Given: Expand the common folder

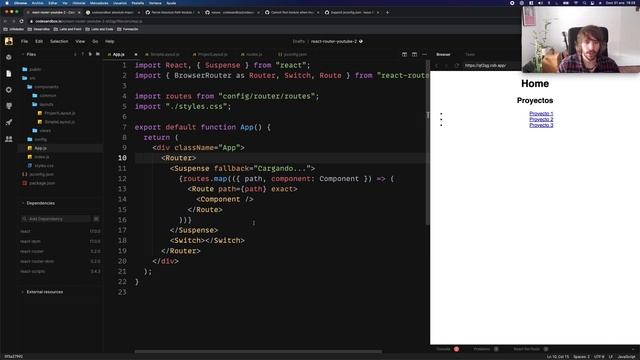Looking at the screenshot, I should pyautogui.click(x=44, y=96).
